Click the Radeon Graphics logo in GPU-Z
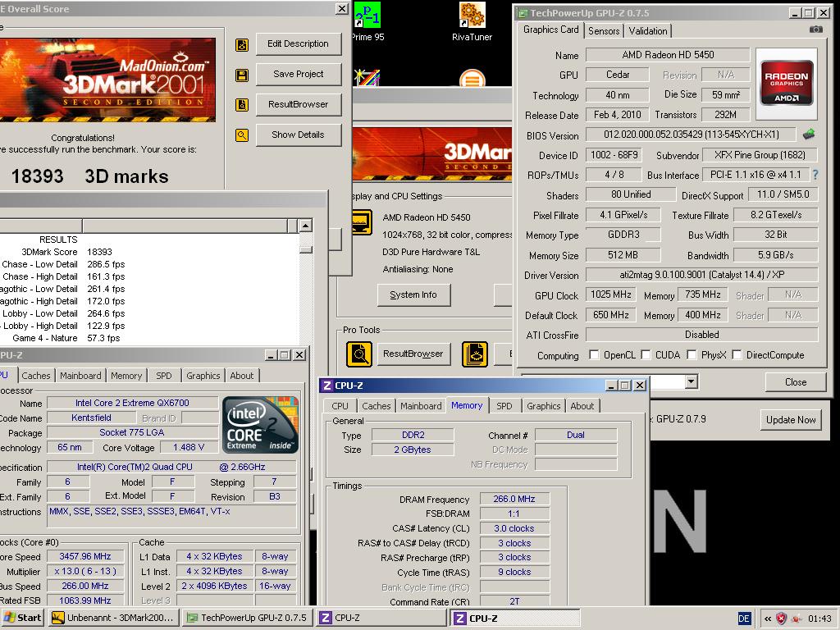Viewport: 840px width, 630px height. point(786,84)
